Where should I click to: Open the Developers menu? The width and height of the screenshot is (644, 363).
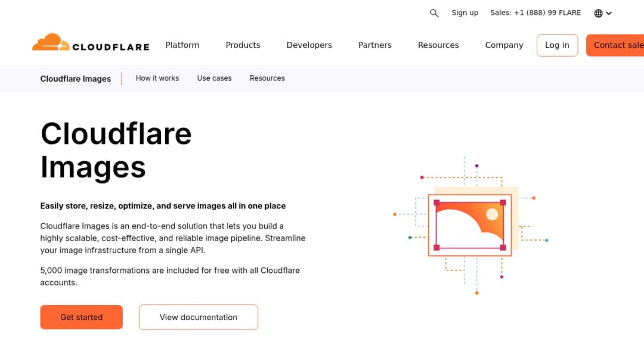[309, 45]
